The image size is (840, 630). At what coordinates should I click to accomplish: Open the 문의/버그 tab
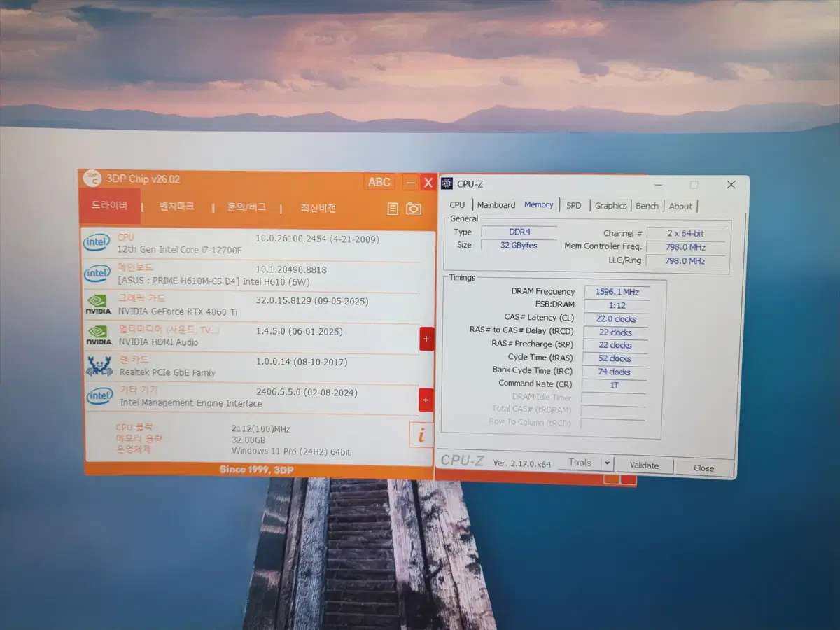246,207
